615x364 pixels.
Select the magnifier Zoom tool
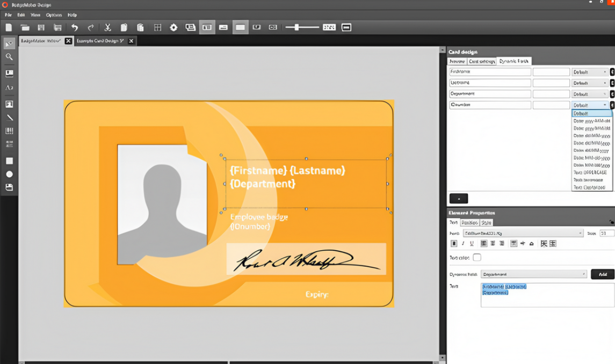tap(9, 57)
